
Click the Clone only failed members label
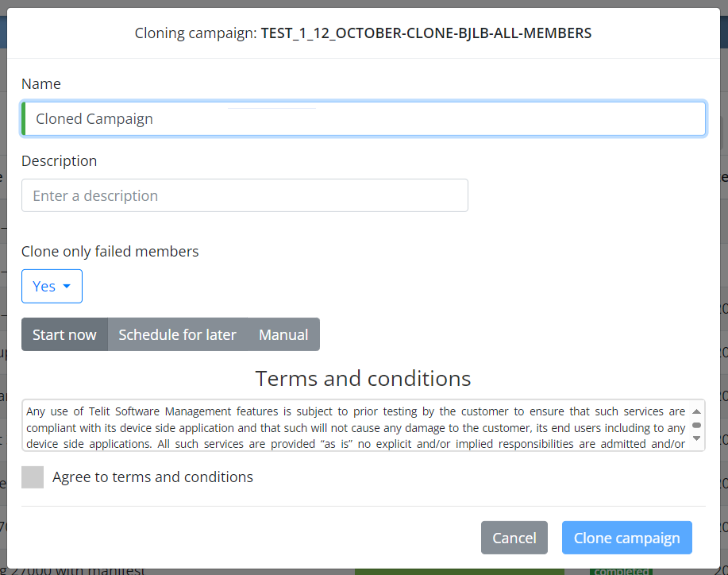pos(110,251)
